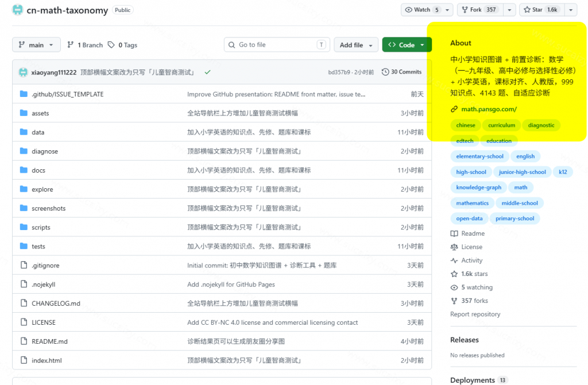Open the main branch selector dropdown
Screen dimensions: 588x385
[36, 45]
